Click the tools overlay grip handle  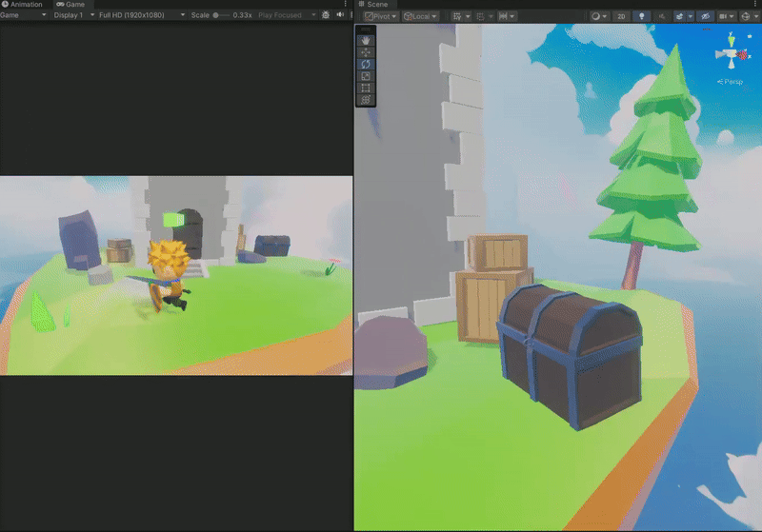tap(366, 30)
